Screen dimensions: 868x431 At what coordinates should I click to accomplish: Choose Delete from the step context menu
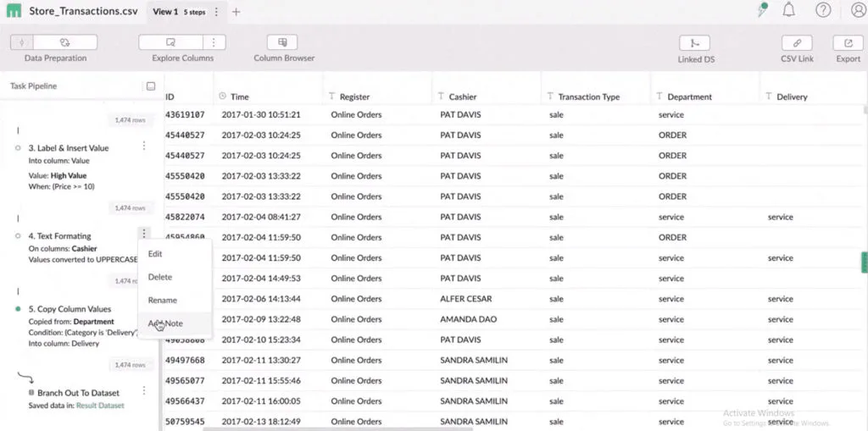[175, 277]
